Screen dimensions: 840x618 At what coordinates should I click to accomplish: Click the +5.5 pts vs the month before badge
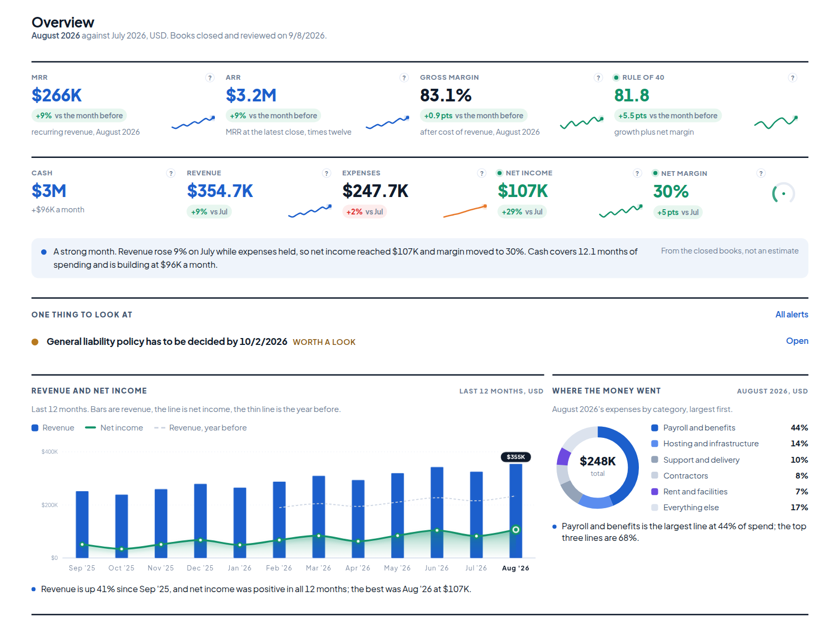click(668, 116)
